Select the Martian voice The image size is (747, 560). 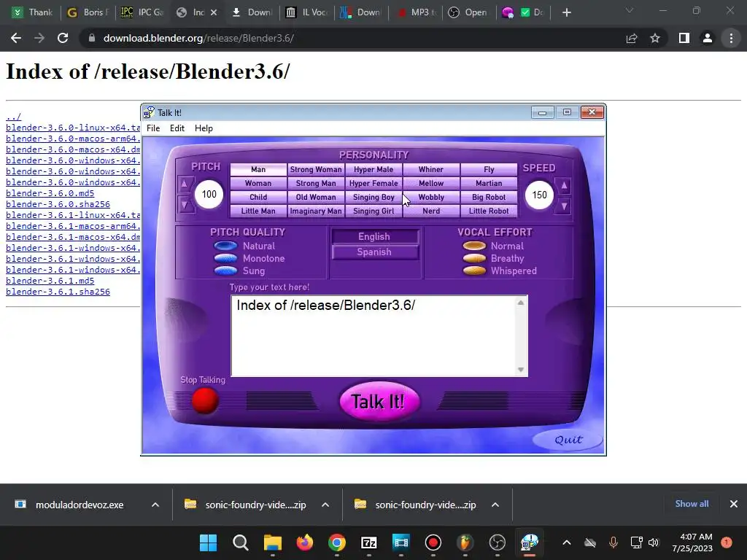[489, 183]
